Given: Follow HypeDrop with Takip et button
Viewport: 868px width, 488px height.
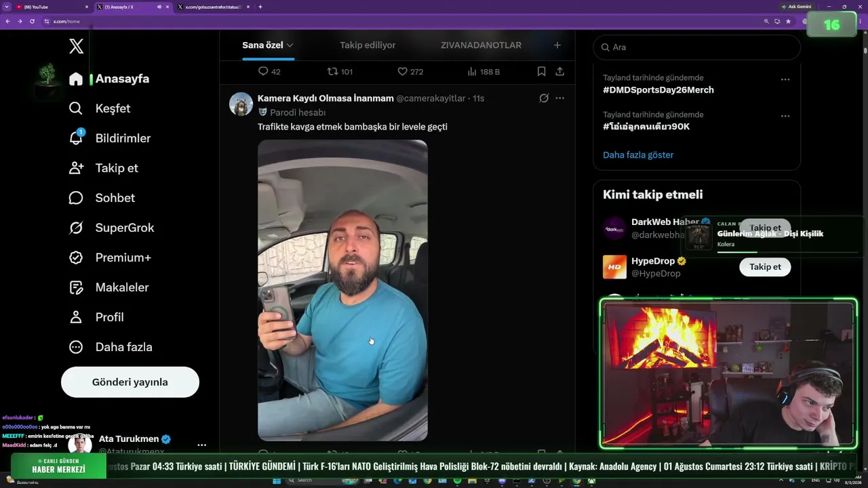Looking at the screenshot, I should pyautogui.click(x=765, y=267).
